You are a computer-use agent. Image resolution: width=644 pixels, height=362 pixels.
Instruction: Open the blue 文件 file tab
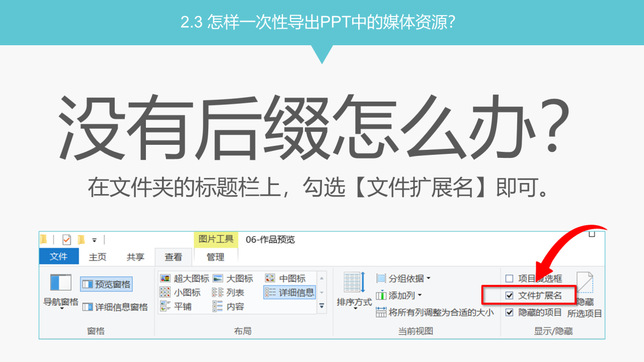[59, 256]
